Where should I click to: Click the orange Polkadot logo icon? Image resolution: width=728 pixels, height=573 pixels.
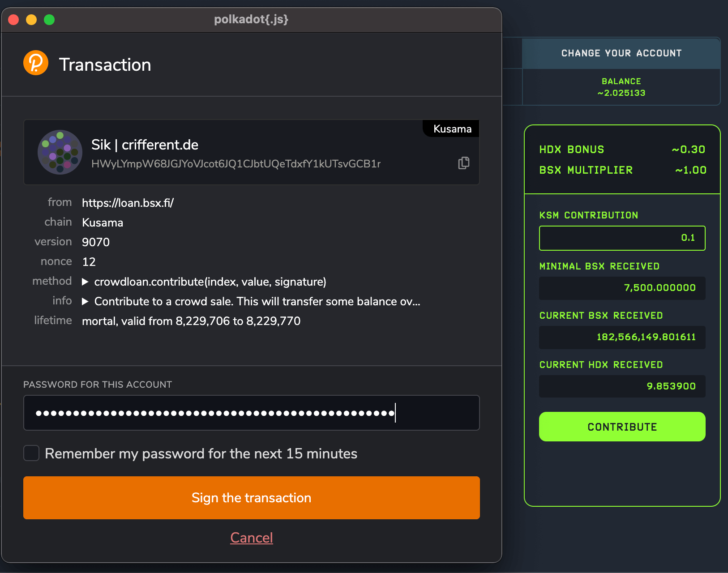coord(36,63)
